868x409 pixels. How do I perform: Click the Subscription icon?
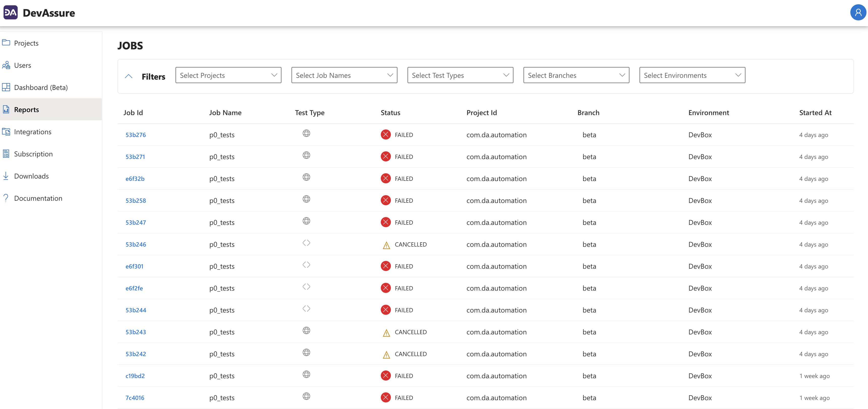click(6, 154)
